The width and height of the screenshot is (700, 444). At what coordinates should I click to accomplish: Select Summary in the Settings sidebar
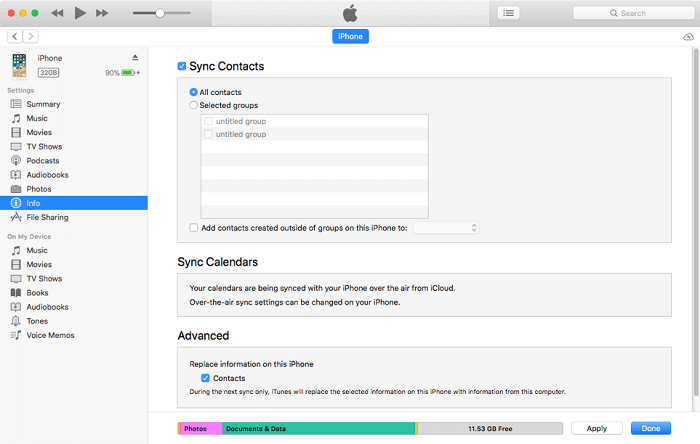click(43, 104)
